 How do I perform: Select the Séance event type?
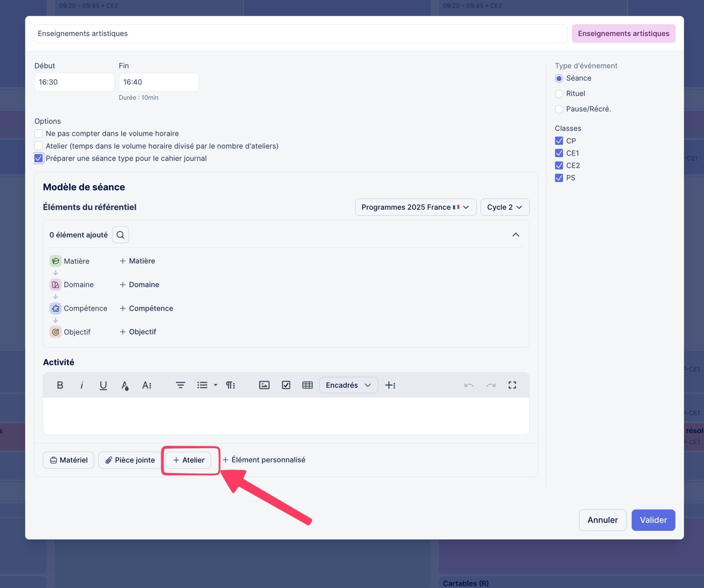click(559, 78)
